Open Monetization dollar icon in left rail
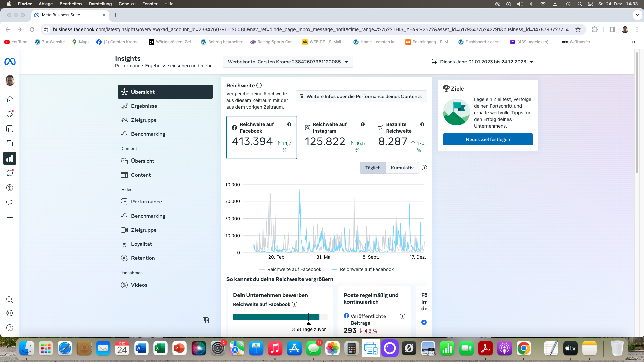 [x=10, y=188]
